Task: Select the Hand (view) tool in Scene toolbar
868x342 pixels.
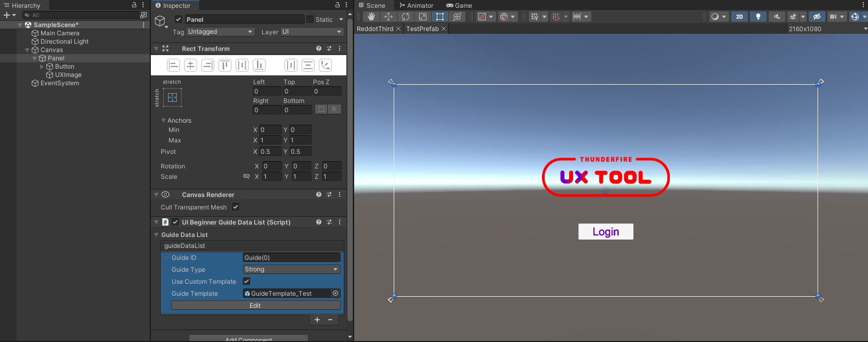Action: point(371,17)
